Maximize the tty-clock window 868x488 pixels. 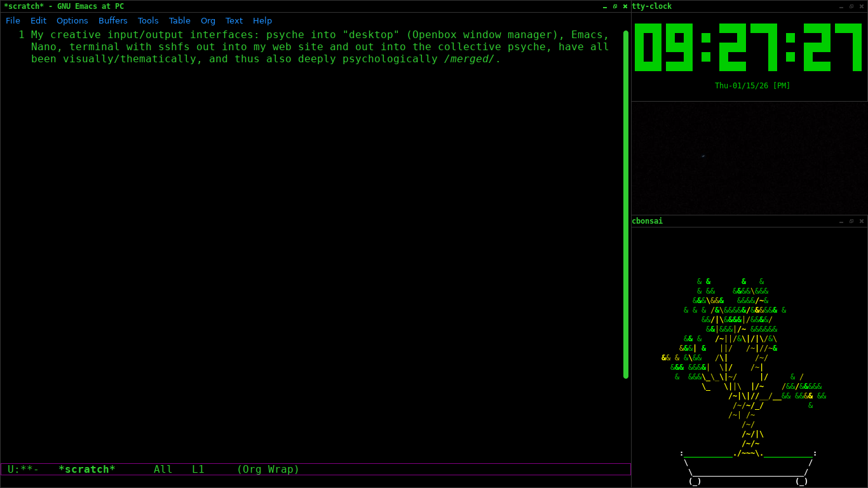pyautogui.click(x=851, y=6)
